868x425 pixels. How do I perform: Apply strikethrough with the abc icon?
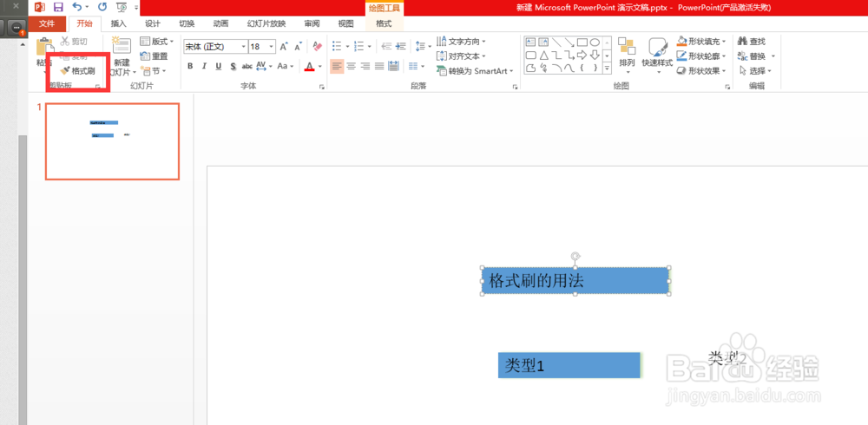(x=247, y=67)
